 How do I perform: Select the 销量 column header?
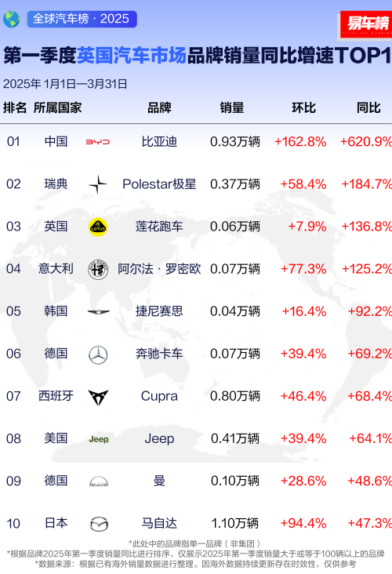point(232,108)
